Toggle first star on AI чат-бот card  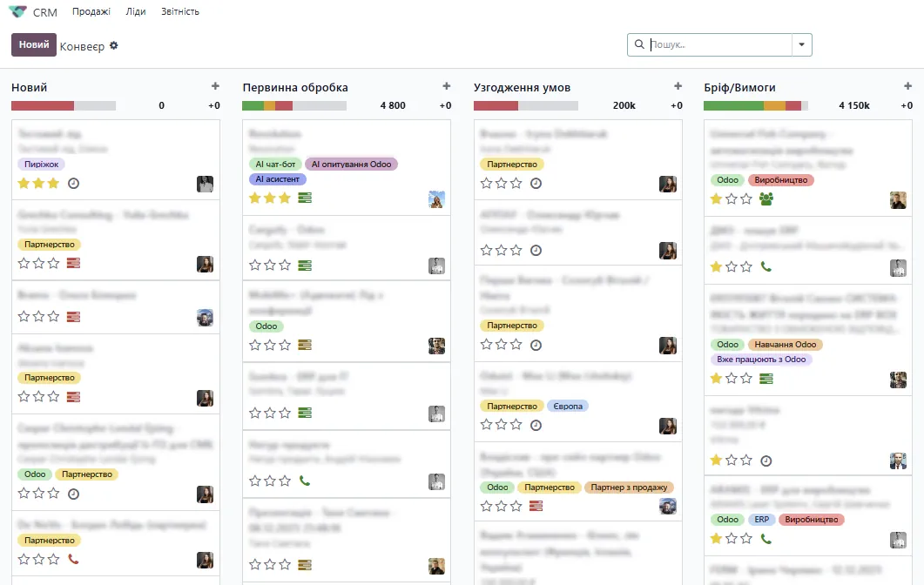tap(255, 198)
